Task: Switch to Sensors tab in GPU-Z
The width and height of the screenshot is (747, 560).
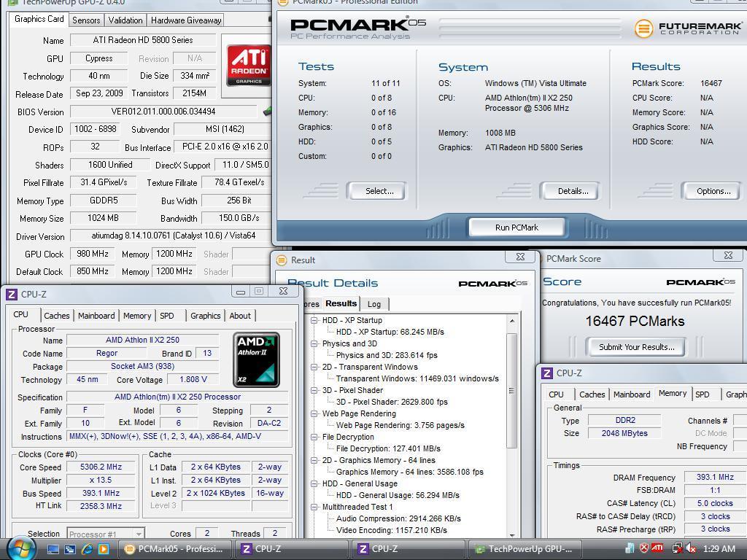Action: (86, 20)
